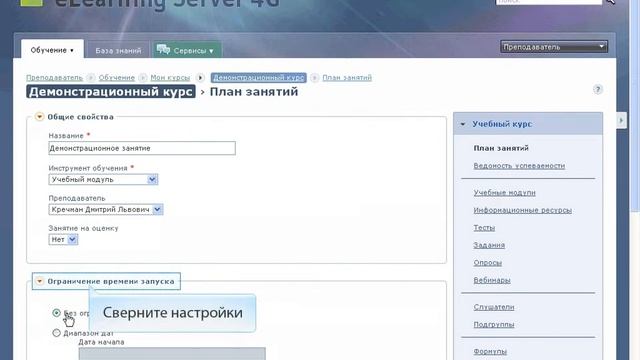
Task: Click the help question mark icon
Action: [598, 89]
